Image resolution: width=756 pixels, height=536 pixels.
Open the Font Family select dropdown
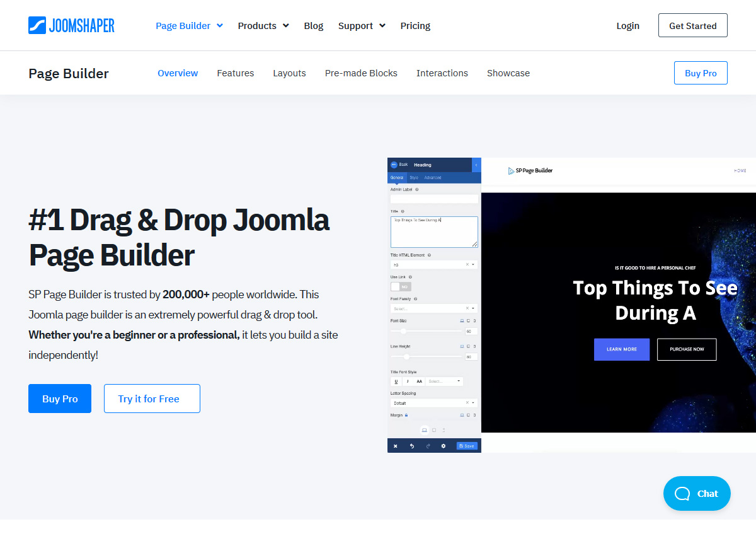[434, 308]
